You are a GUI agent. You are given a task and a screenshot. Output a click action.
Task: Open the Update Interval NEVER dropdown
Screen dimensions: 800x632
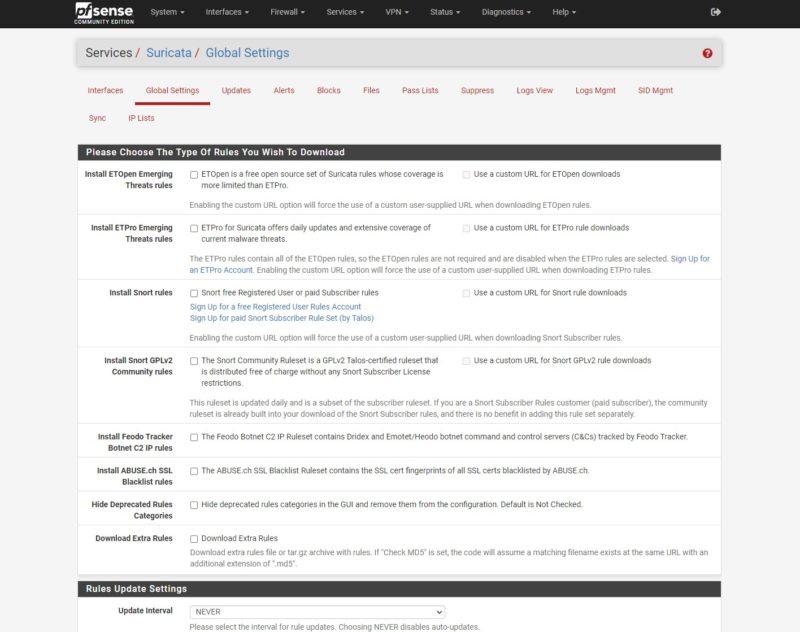click(317, 612)
